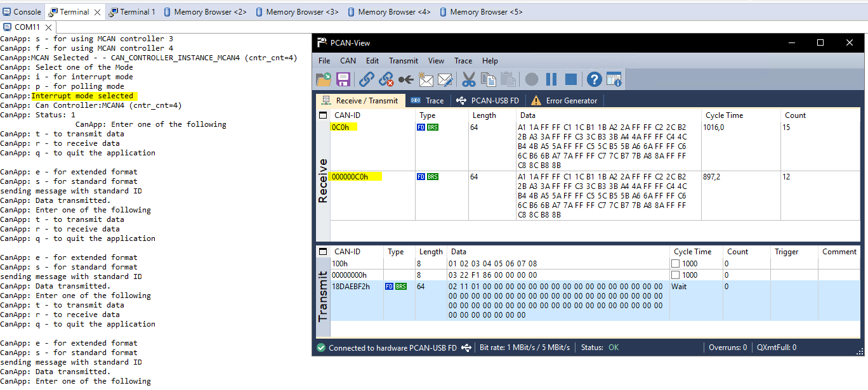This screenshot has height=390, width=868.
Task: Copy using the documents icon
Action: point(489,79)
